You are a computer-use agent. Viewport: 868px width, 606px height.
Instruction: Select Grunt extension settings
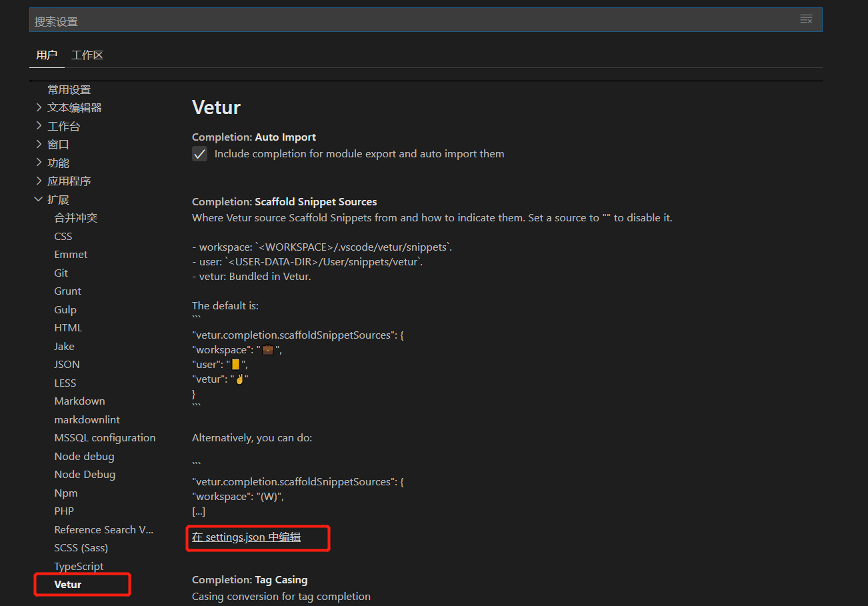tap(68, 291)
